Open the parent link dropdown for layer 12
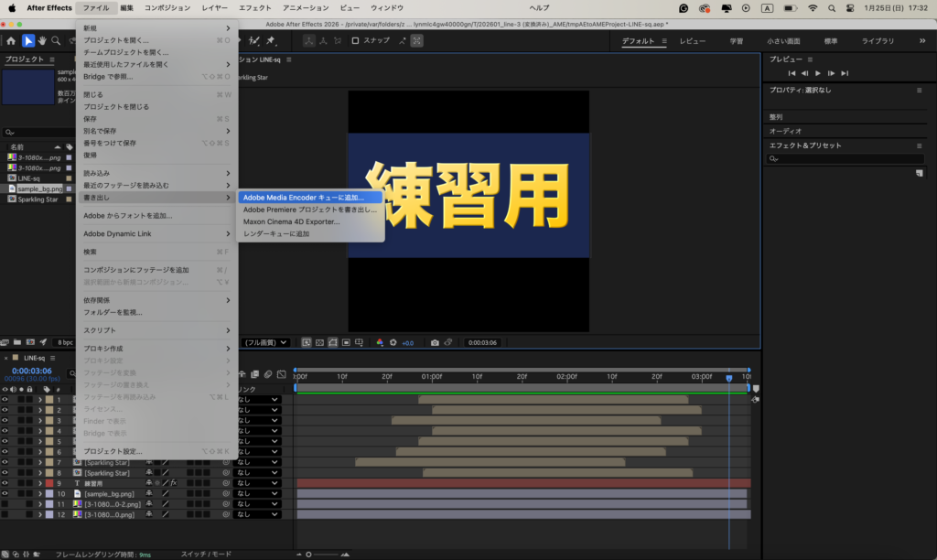Image resolution: width=937 pixels, height=560 pixels. pos(258,514)
